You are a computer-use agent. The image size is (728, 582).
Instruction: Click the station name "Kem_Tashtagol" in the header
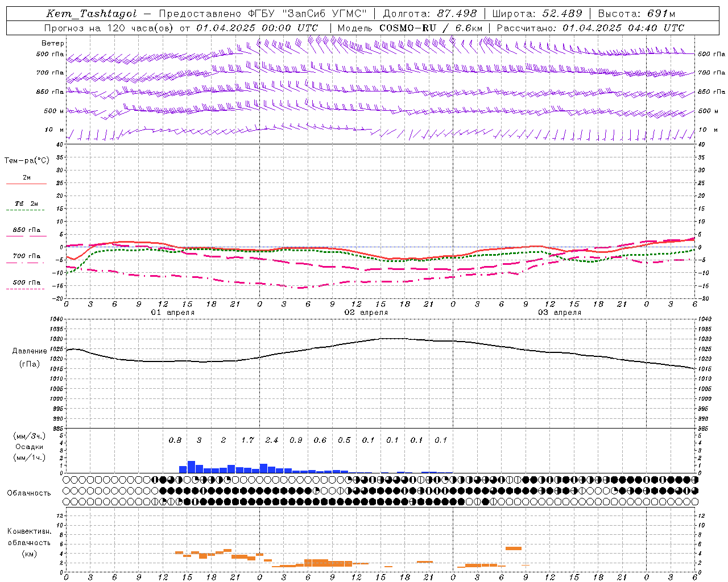tap(92, 14)
